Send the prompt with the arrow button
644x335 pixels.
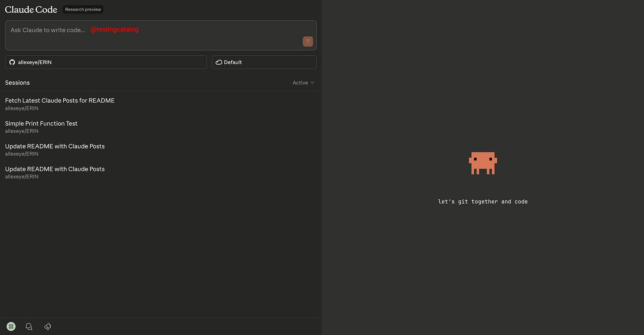click(308, 42)
